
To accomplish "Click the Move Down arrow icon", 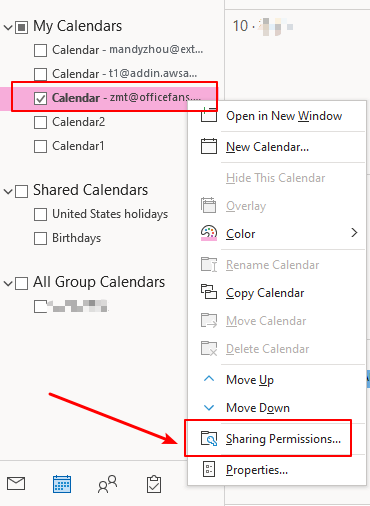I will tap(209, 407).
